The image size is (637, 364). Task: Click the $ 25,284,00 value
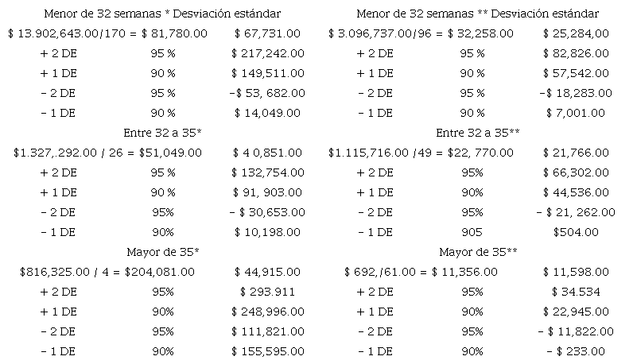pos(577,34)
